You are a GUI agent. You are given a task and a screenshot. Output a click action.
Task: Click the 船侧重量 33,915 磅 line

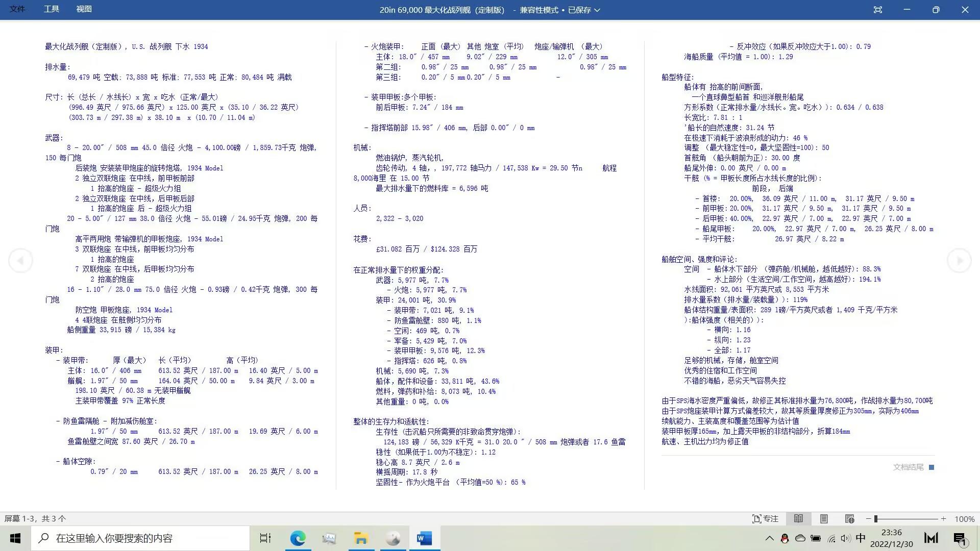(121, 330)
